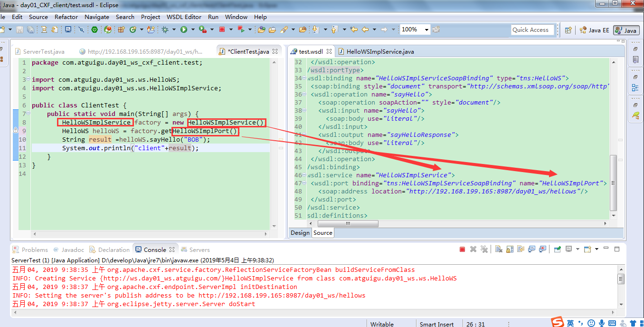Close the test.wsdl editor tab
The height and width of the screenshot is (327, 644).
329,51
